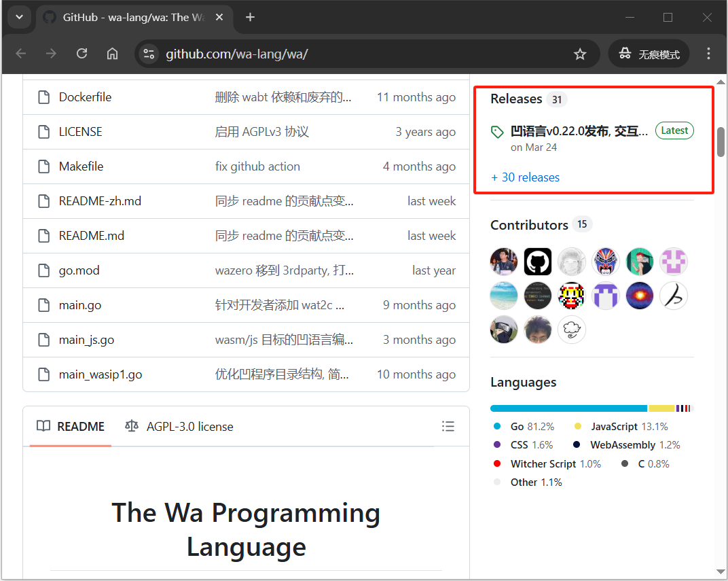728x581 pixels.
Task: Click the incognito mode indicator button
Action: [x=649, y=54]
